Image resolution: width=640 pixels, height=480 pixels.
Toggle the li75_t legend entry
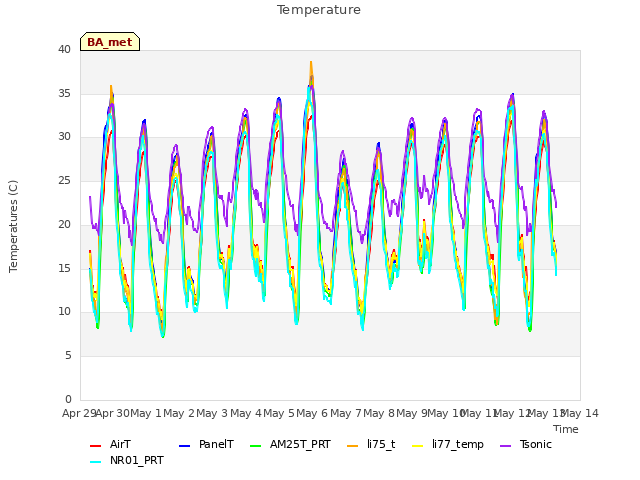coord(371,444)
